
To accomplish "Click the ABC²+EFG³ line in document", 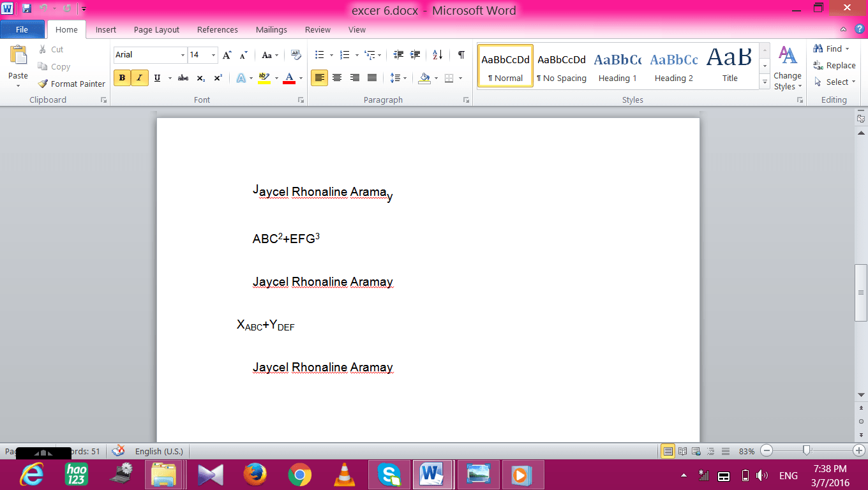I will (286, 239).
